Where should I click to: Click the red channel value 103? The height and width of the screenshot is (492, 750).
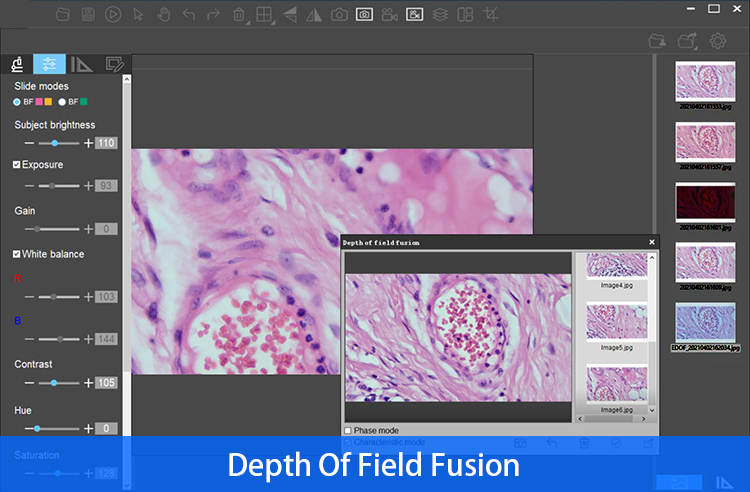click(x=106, y=297)
